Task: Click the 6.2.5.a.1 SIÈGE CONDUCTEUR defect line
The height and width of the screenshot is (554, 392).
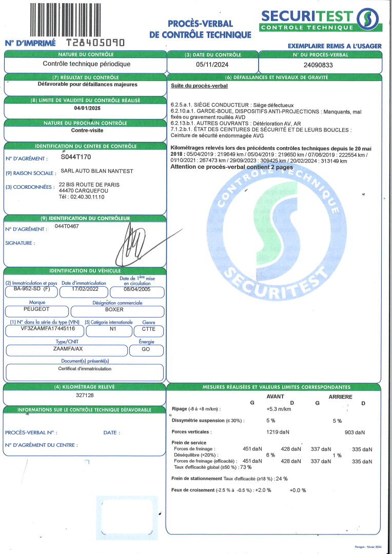Action: [x=232, y=106]
